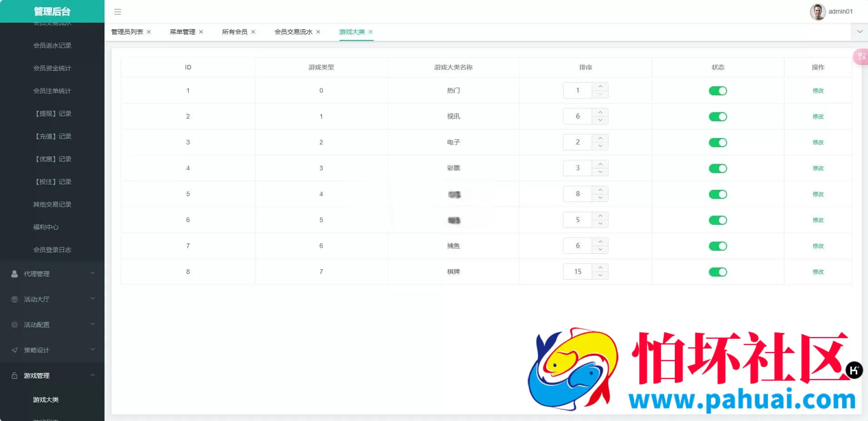Toggle status switch for 捕鱼
The width and height of the screenshot is (868, 421).
pyautogui.click(x=718, y=246)
